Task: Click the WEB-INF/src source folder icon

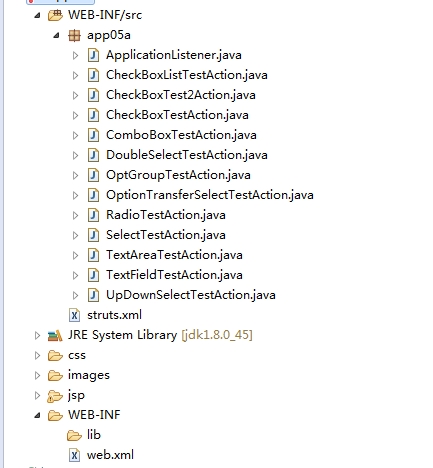Action: [x=55, y=15]
